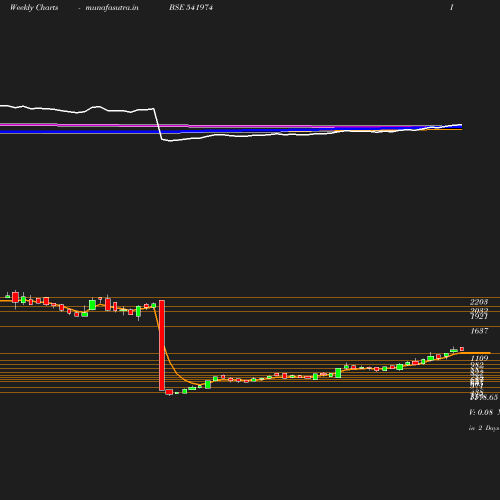Click the 'V: 0.08' volume text
The image size is (500, 500).
click(x=481, y=412)
